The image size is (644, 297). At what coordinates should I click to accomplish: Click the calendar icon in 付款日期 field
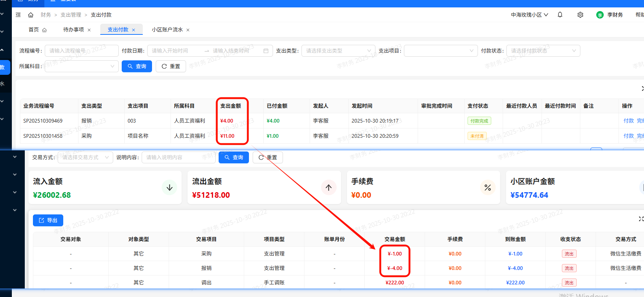[x=266, y=51]
